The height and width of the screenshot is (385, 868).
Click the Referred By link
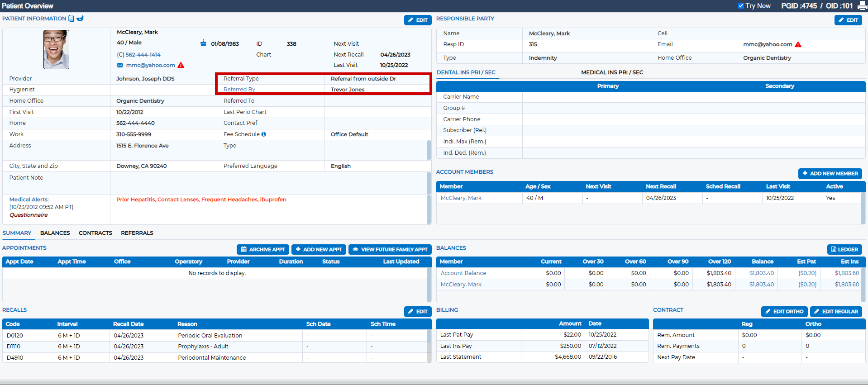coord(239,90)
